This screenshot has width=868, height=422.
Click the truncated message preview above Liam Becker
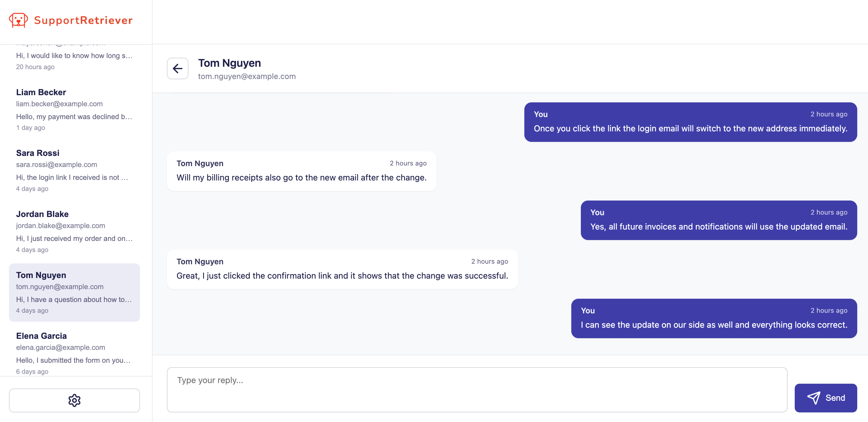[x=74, y=55]
